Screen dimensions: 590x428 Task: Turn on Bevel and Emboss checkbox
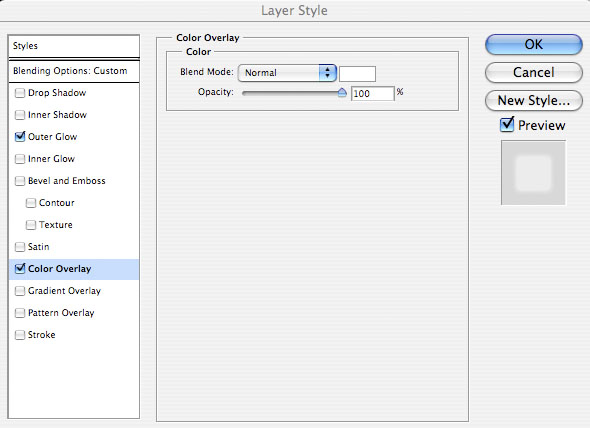(20, 181)
